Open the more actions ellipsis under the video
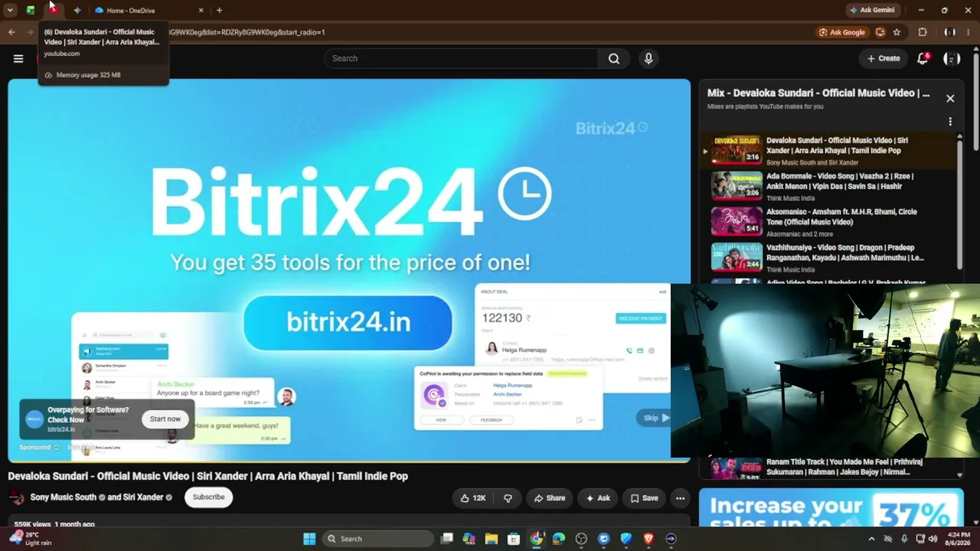This screenshot has height=551, width=980. point(680,498)
